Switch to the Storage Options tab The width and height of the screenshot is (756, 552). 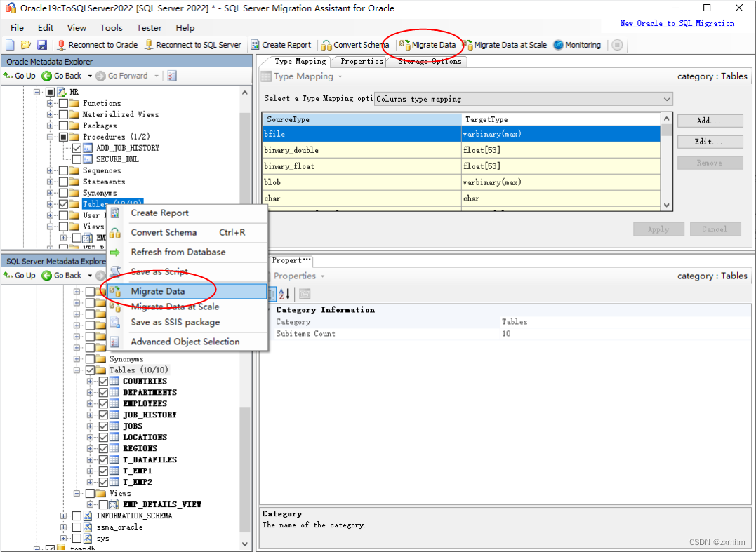click(430, 61)
